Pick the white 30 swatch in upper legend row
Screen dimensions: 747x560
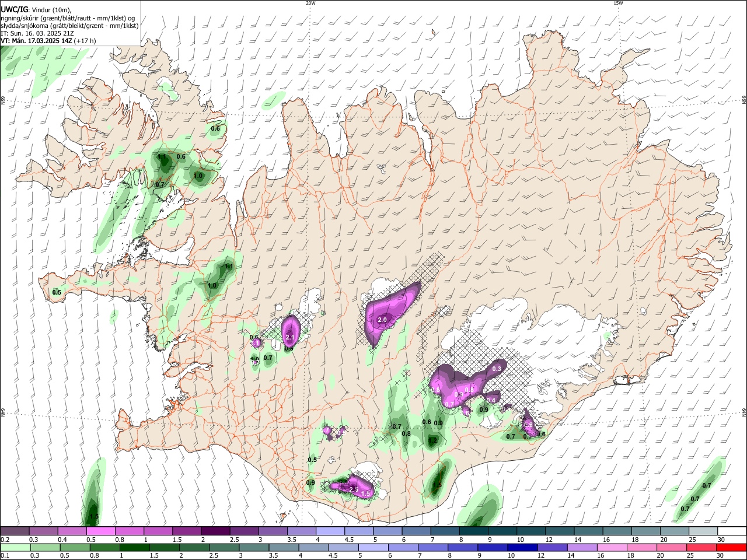pyautogui.click(x=732, y=531)
